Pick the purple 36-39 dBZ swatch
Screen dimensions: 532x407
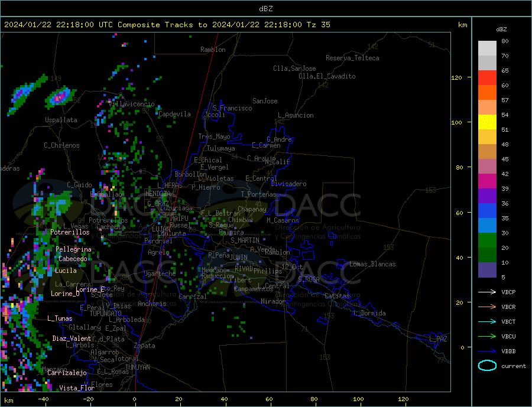487,196
